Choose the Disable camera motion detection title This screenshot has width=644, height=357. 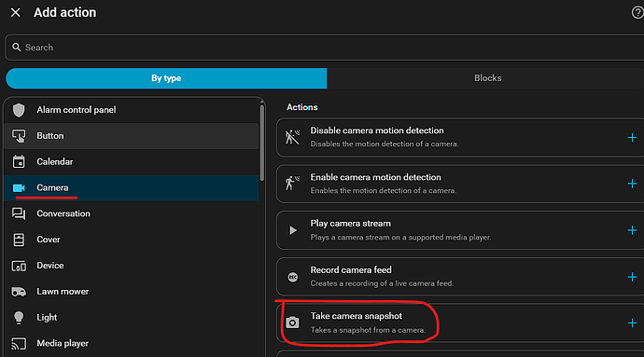[377, 130]
